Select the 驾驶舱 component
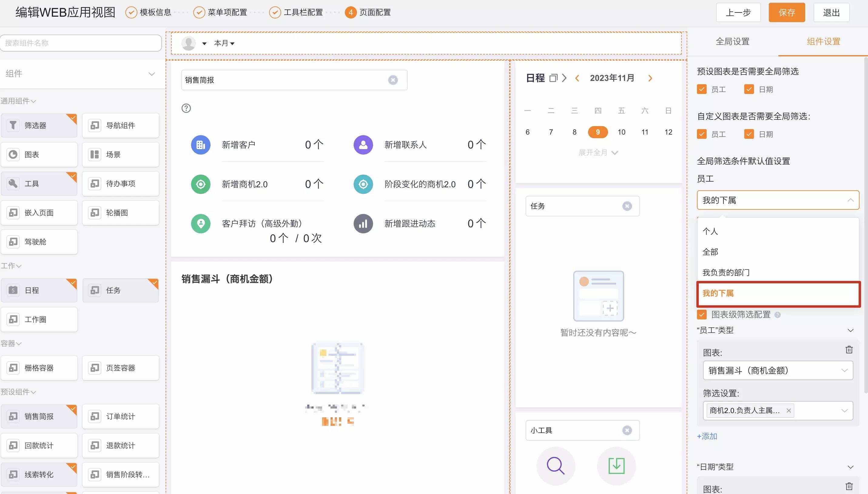The height and width of the screenshot is (494, 868). tap(39, 242)
